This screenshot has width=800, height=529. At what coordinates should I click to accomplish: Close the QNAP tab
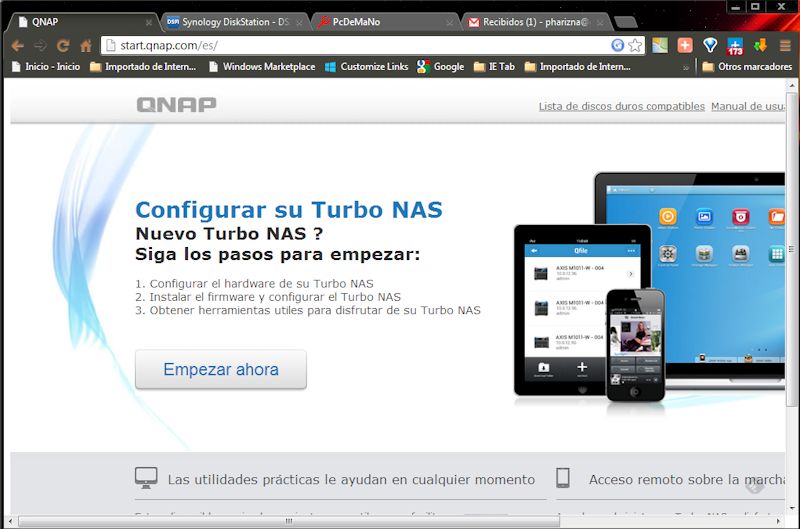[148, 22]
